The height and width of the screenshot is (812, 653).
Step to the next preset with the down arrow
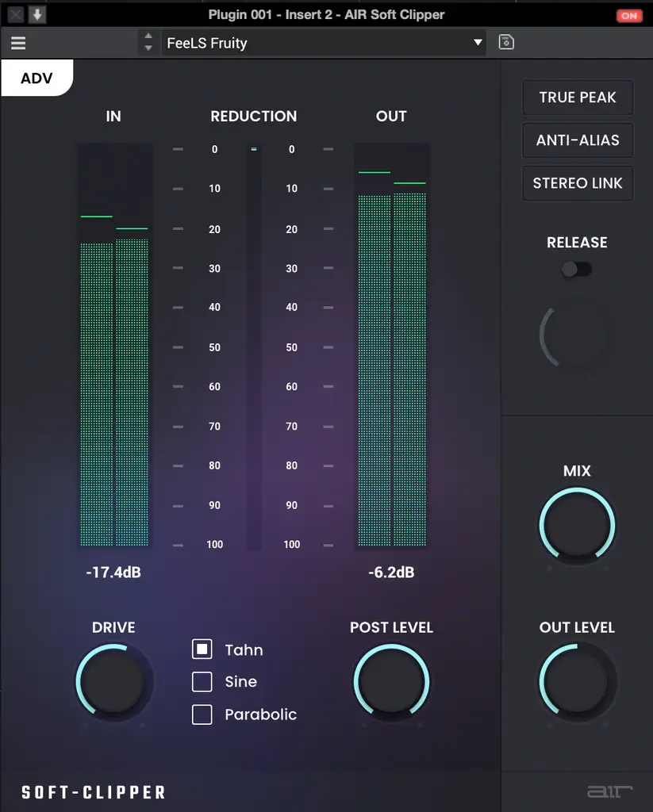click(x=148, y=48)
